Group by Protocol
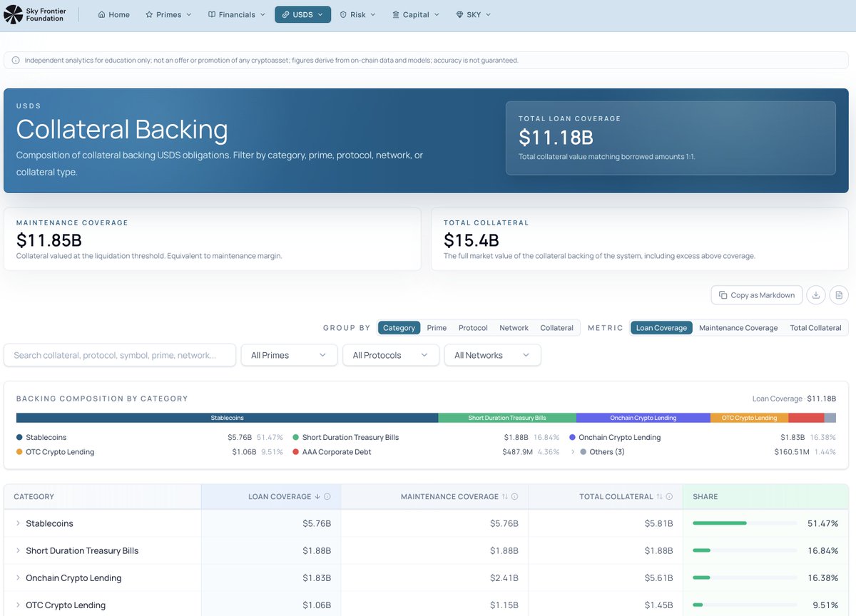 tap(473, 328)
